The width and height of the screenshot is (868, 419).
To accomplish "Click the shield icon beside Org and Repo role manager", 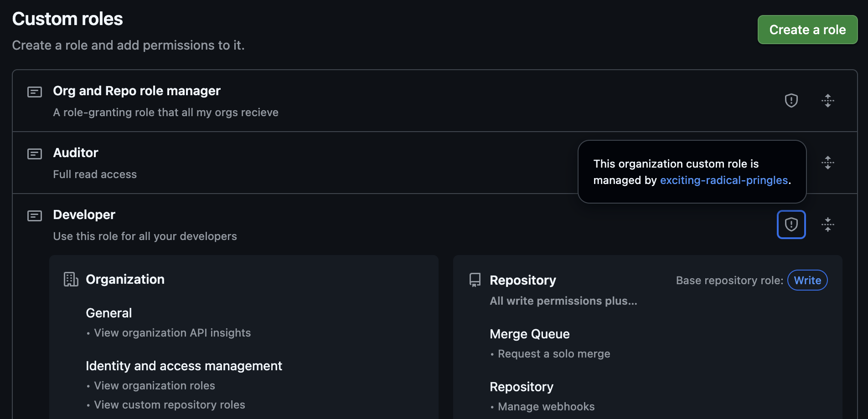I will coord(791,100).
